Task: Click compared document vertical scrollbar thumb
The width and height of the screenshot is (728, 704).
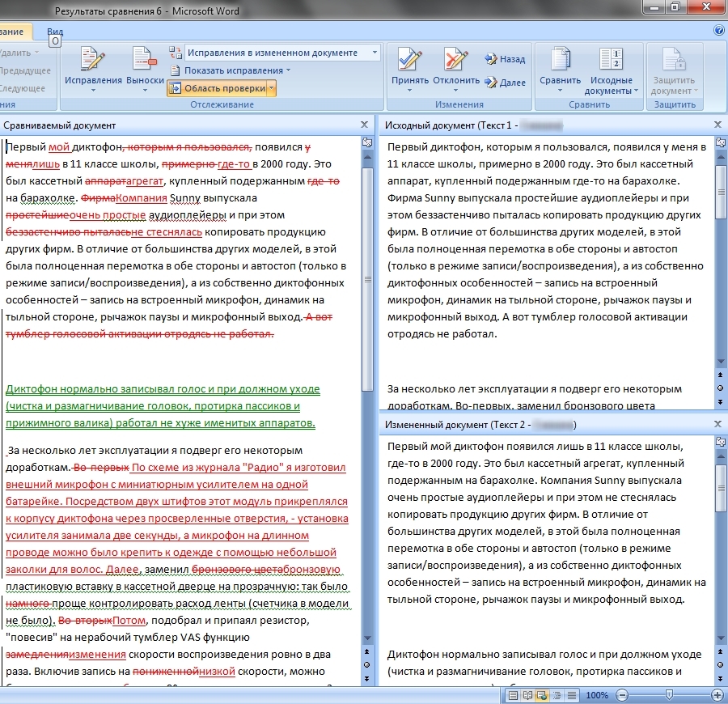Action: (x=367, y=279)
